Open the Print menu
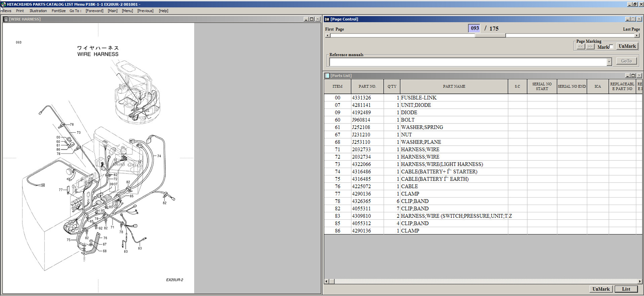Screen dimensions: 644x296 coord(20,11)
